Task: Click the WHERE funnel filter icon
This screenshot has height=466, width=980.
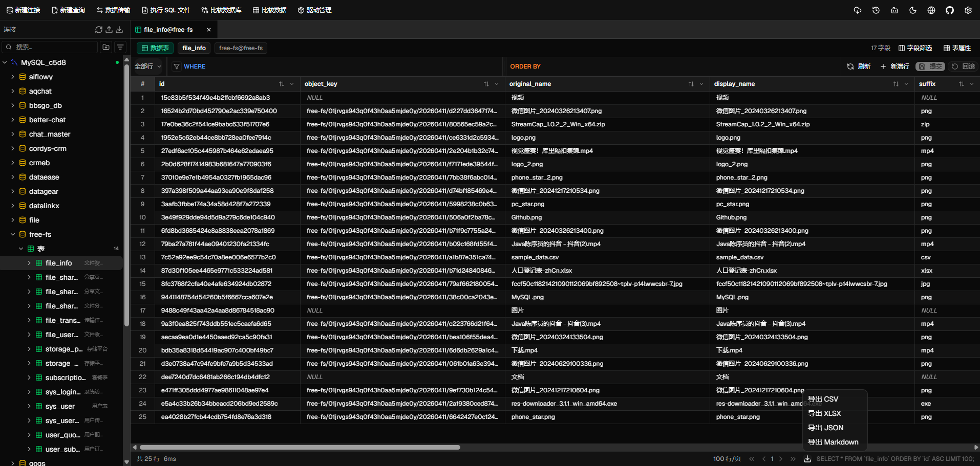Action: pyautogui.click(x=177, y=66)
